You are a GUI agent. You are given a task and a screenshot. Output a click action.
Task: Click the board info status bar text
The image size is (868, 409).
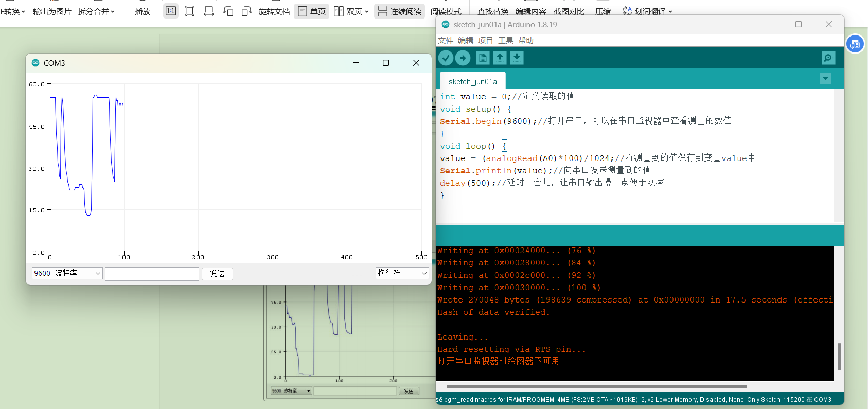pos(633,400)
